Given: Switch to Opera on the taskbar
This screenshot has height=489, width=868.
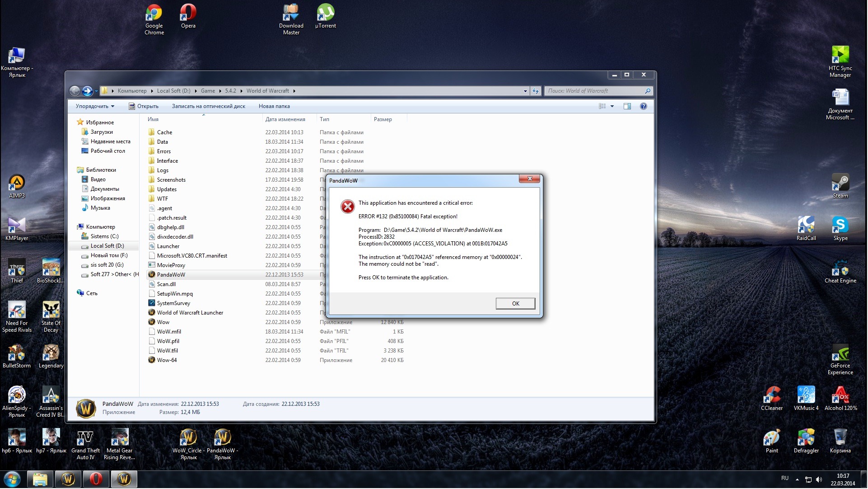Looking at the screenshot, I should pos(96,480).
